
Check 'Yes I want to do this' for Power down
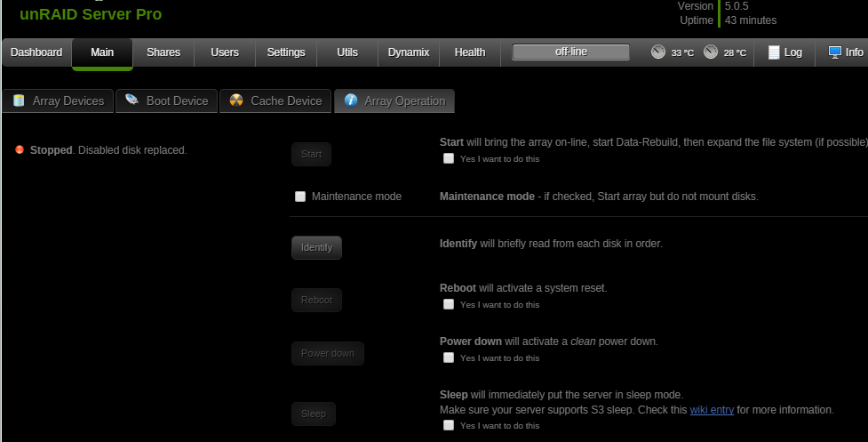tap(449, 358)
